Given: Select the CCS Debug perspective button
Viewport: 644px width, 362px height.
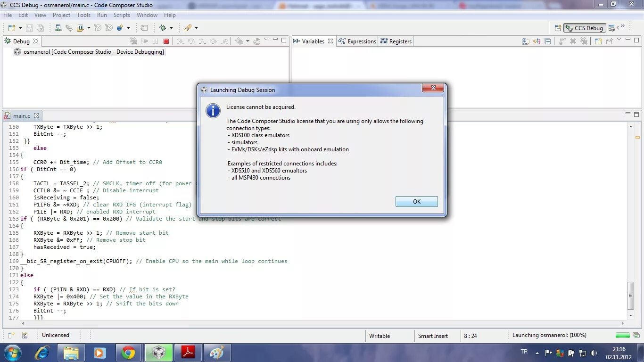Looking at the screenshot, I should pos(585,28).
